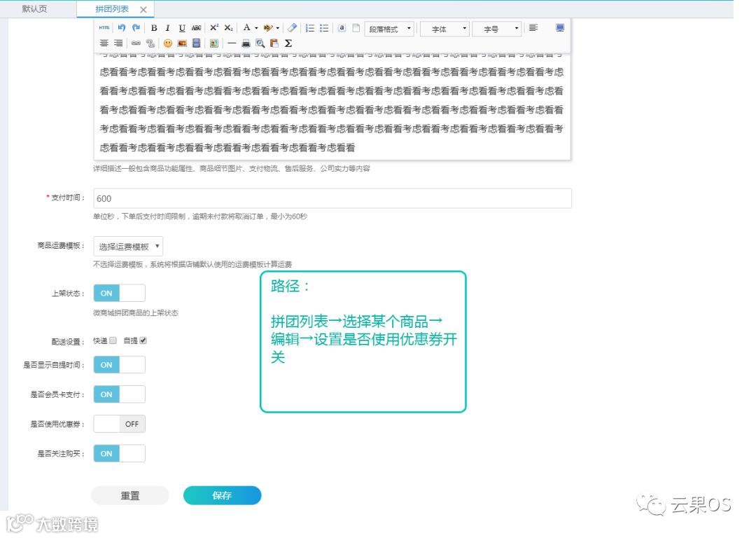Click the 重置 reset button
Viewport: 756px width, 538px height.
(130, 495)
